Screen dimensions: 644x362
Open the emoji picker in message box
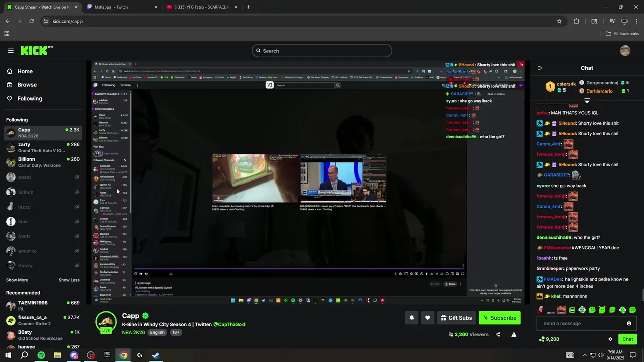[x=629, y=323]
